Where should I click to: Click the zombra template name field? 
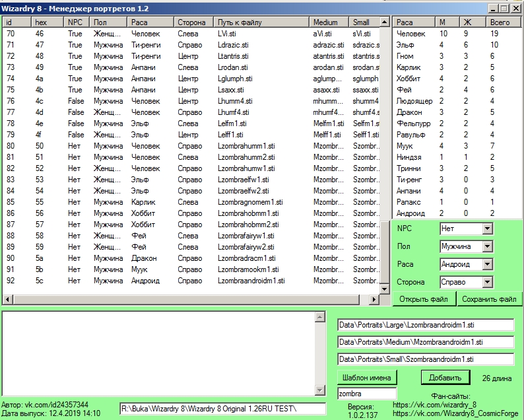[x=368, y=394]
